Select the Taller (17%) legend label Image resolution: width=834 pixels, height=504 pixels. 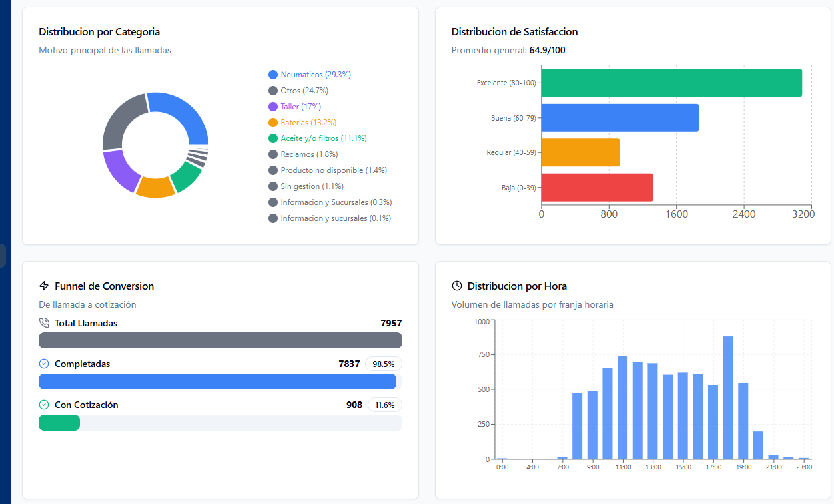pyautogui.click(x=301, y=107)
